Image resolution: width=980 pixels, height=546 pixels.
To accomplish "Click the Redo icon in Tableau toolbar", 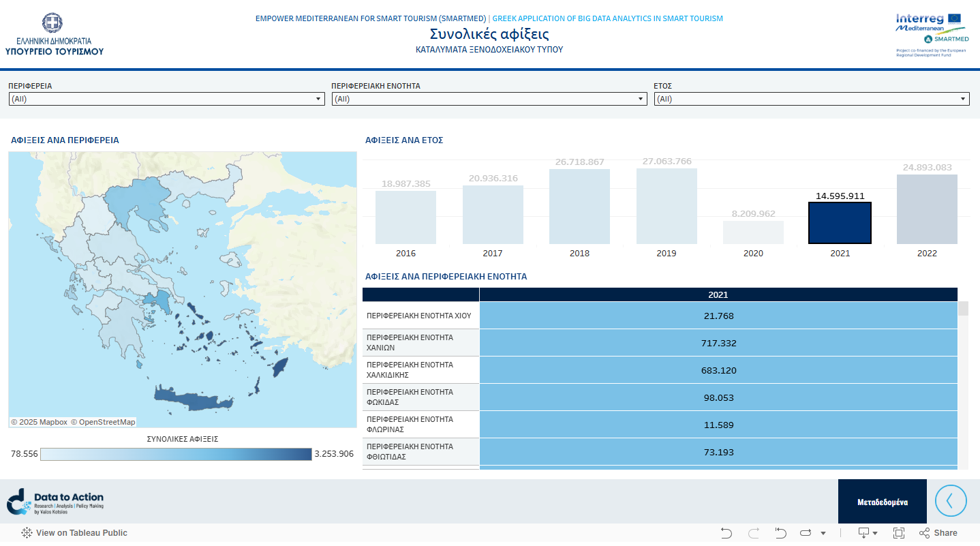I will click(x=754, y=533).
